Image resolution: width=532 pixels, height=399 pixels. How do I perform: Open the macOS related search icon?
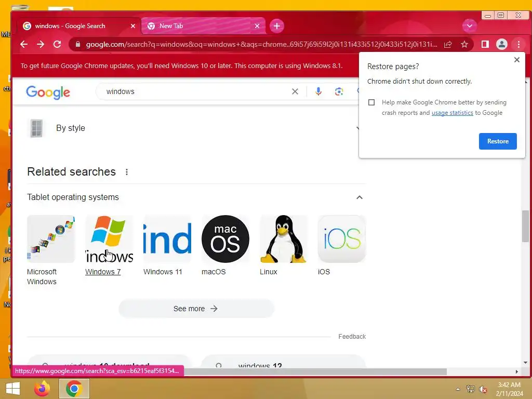click(225, 239)
